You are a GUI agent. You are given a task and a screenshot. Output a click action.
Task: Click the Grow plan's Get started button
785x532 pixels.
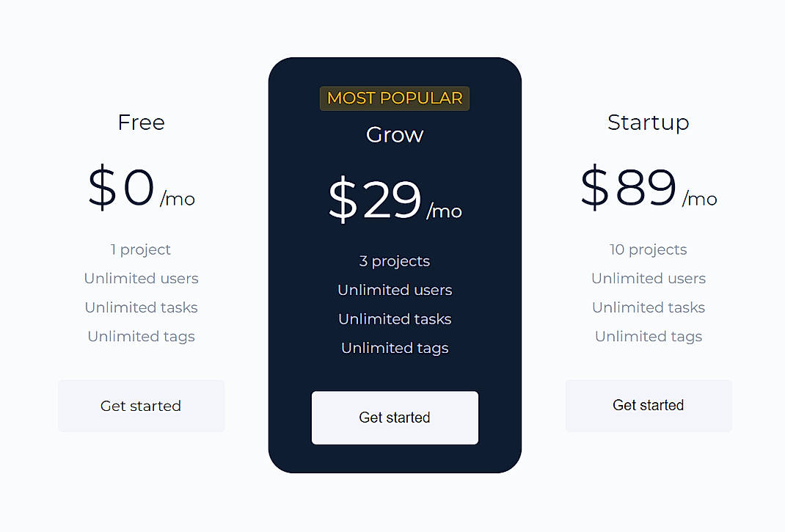click(x=395, y=418)
